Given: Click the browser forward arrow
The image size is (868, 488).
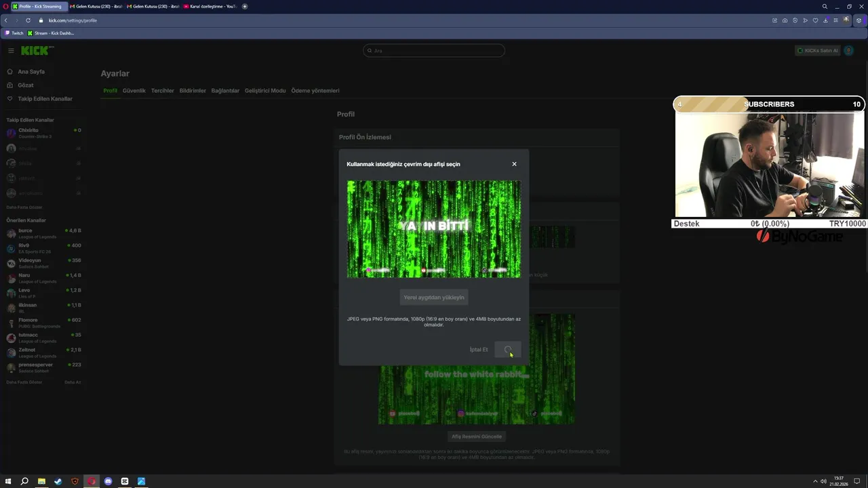Looking at the screenshot, I should [16, 20].
